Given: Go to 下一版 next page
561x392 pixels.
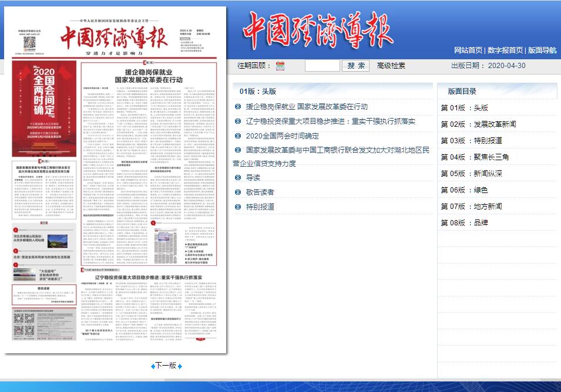Looking at the screenshot, I should pos(166,366).
